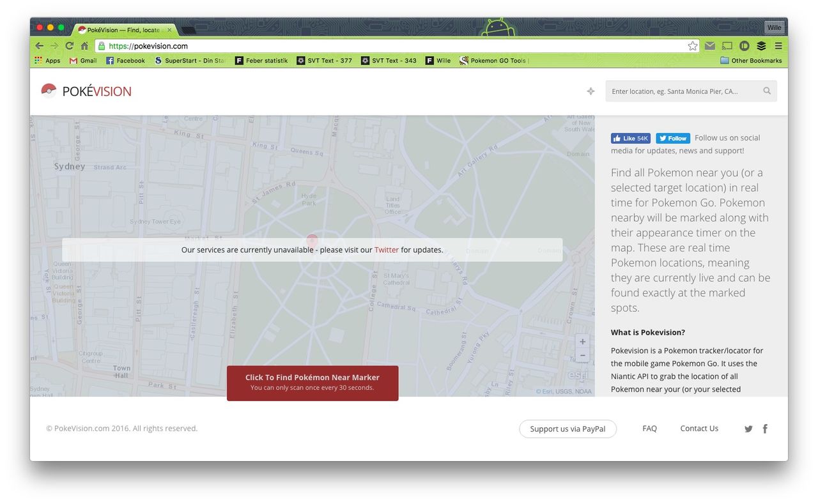This screenshot has width=818, height=504.
Task: Go back with the browser back arrow
Action: pyautogui.click(x=40, y=46)
